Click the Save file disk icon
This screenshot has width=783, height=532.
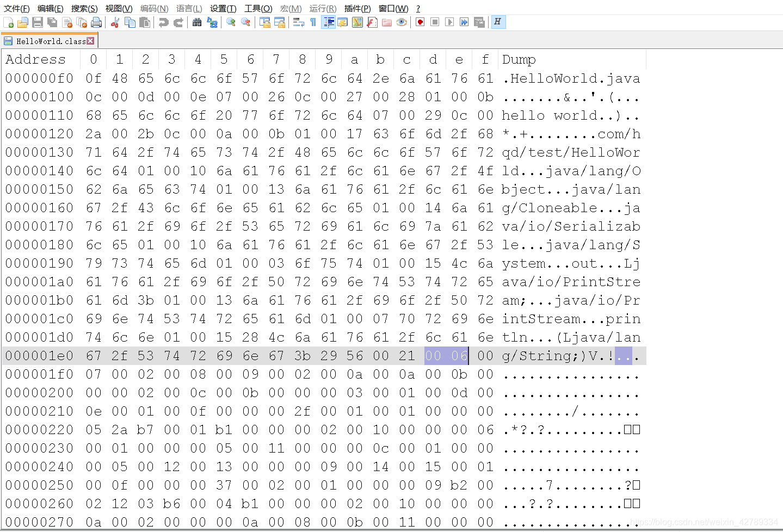38,22
